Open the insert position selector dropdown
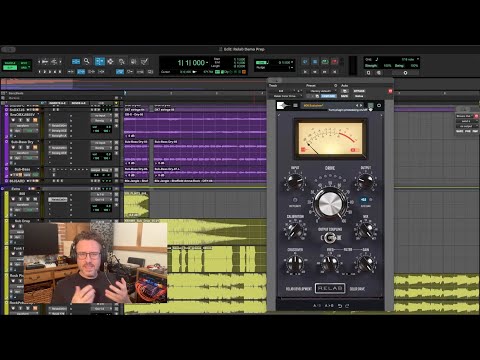This screenshot has height=360, width=480. (299, 91)
